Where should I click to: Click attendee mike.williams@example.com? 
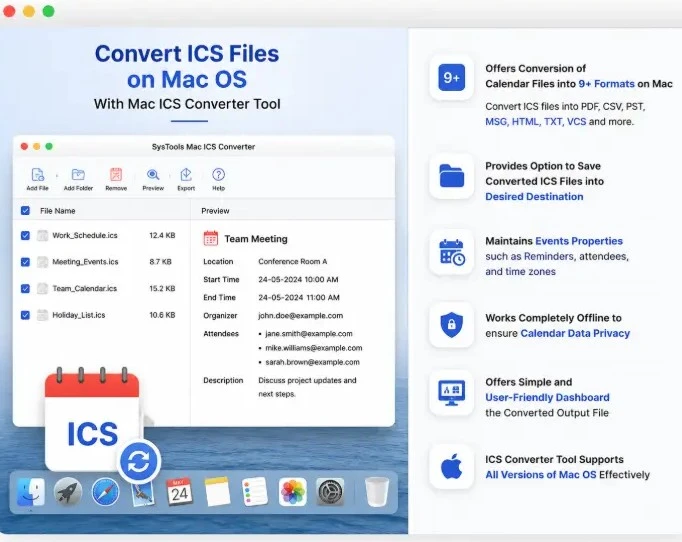tap(314, 348)
